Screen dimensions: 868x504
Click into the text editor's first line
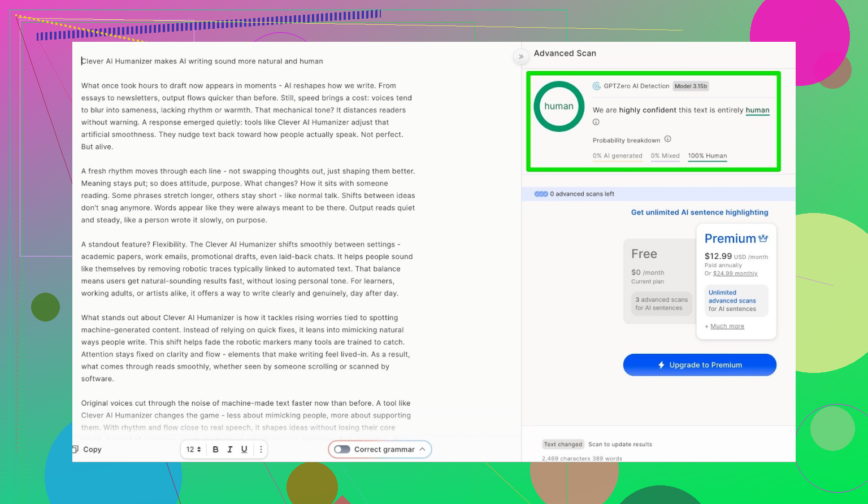[x=202, y=61]
